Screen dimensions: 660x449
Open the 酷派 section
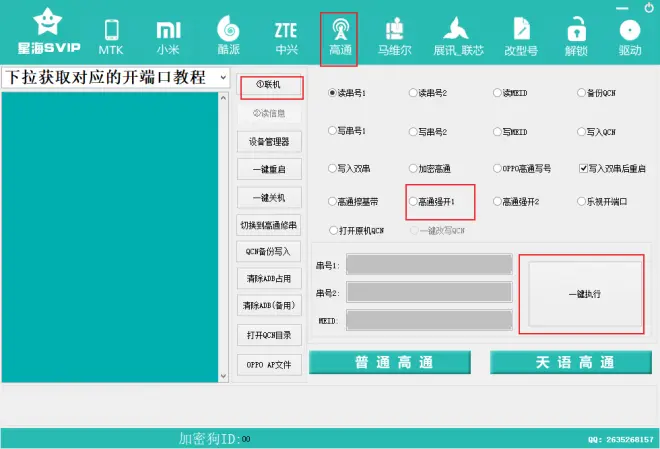[228, 35]
